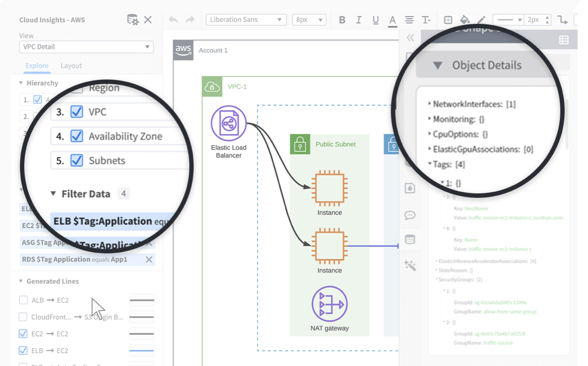588x366 pixels.
Task: Open the View dropdown showing VPC Detail
Action: pos(86,47)
